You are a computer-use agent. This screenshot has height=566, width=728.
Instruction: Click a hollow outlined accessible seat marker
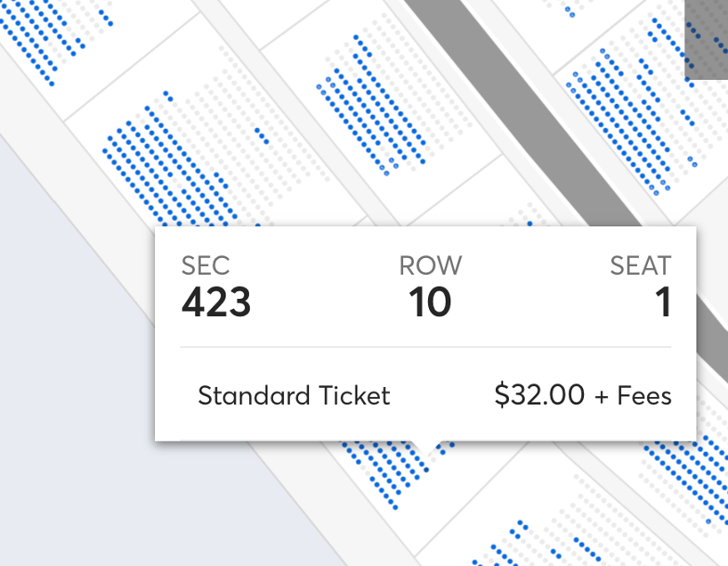328,78
